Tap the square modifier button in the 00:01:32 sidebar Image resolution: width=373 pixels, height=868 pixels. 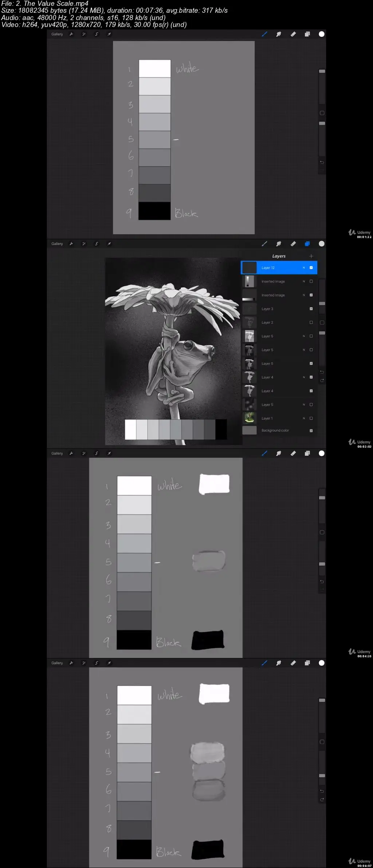[x=322, y=113]
